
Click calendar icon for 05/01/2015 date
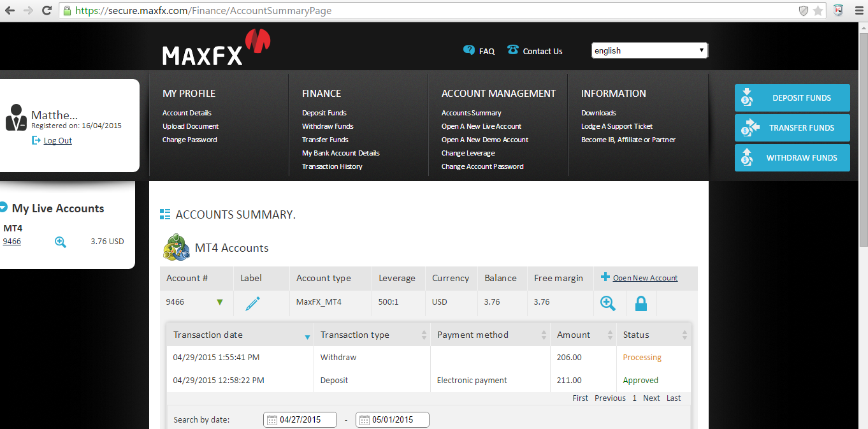[x=365, y=420]
